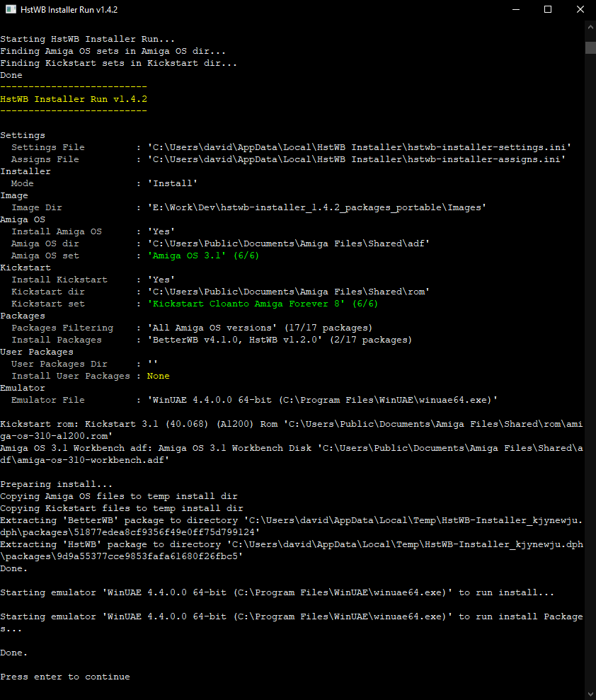
Task: Click the Kickstart dir rom path
Action: (288, 292)
